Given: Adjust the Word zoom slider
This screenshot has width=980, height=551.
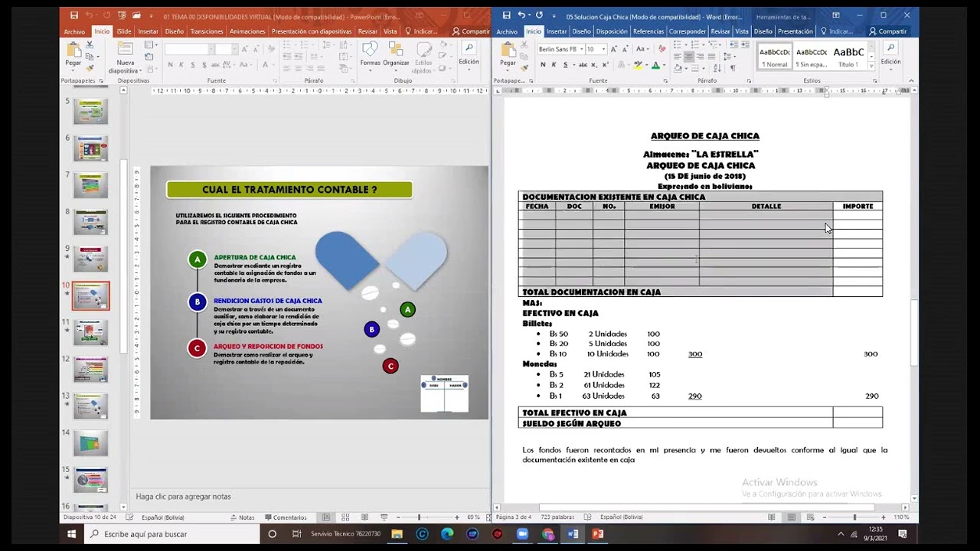Looking at the screenshot, I should (856, 517).
